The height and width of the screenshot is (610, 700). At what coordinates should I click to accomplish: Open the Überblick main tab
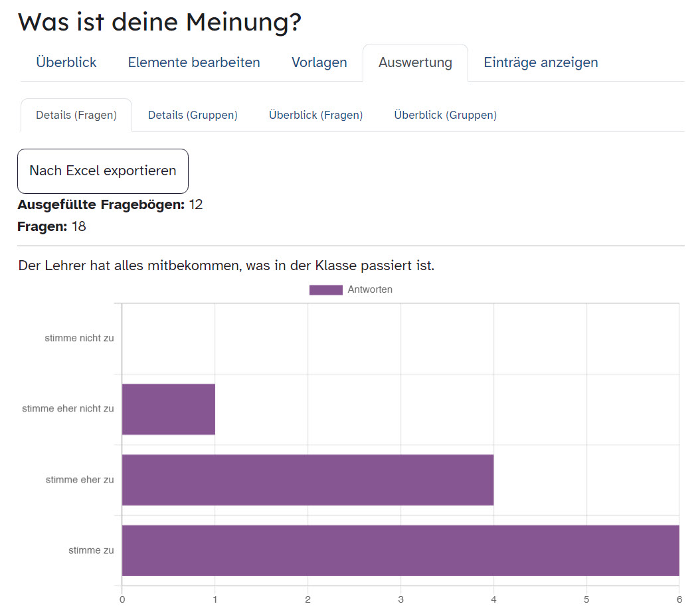click(66, 62)
